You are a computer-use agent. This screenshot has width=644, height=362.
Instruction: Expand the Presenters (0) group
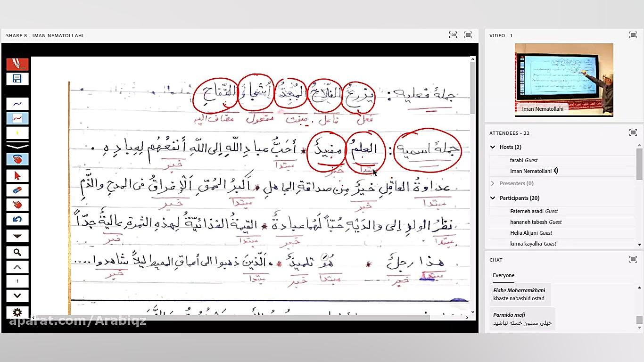493,183
